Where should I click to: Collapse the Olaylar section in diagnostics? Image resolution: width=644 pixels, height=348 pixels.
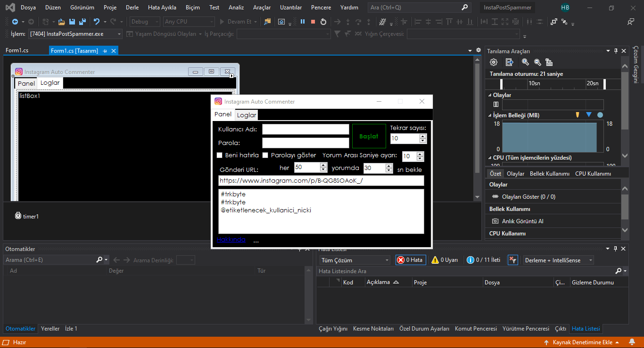click(x=489, y=95)
